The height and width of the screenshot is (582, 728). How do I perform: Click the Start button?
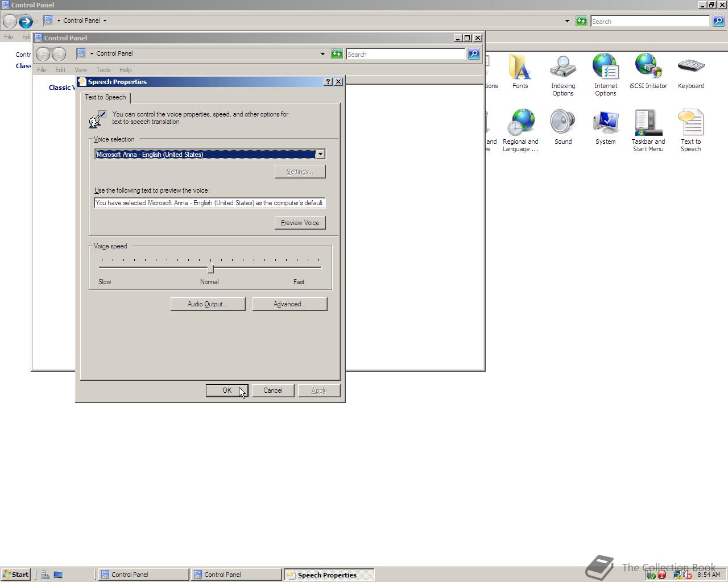pos(15,575)
